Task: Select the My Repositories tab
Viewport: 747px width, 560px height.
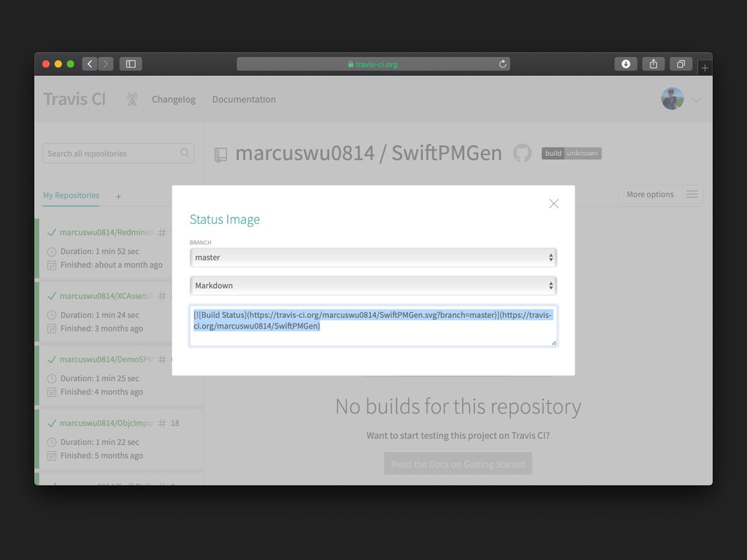Action: [71, 195]
